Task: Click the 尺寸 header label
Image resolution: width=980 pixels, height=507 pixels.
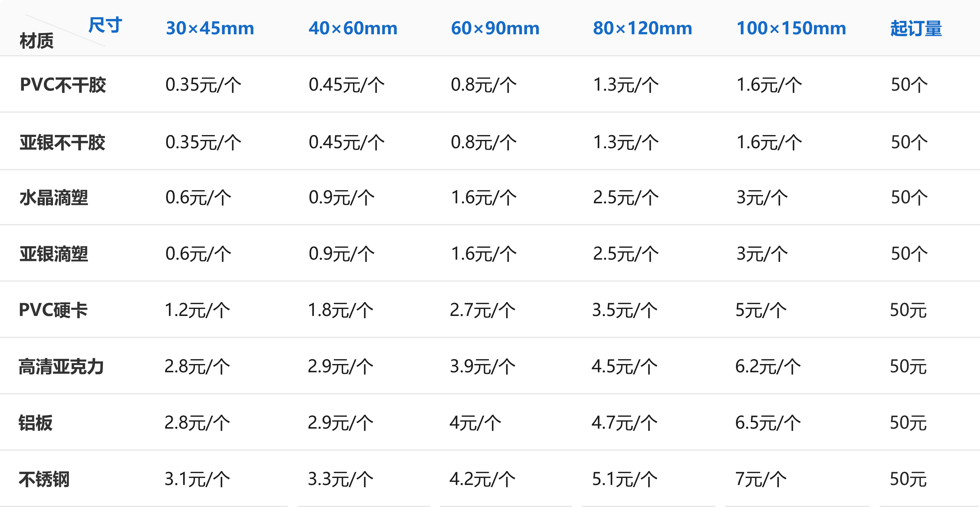Action: click(x=105, y=25)
